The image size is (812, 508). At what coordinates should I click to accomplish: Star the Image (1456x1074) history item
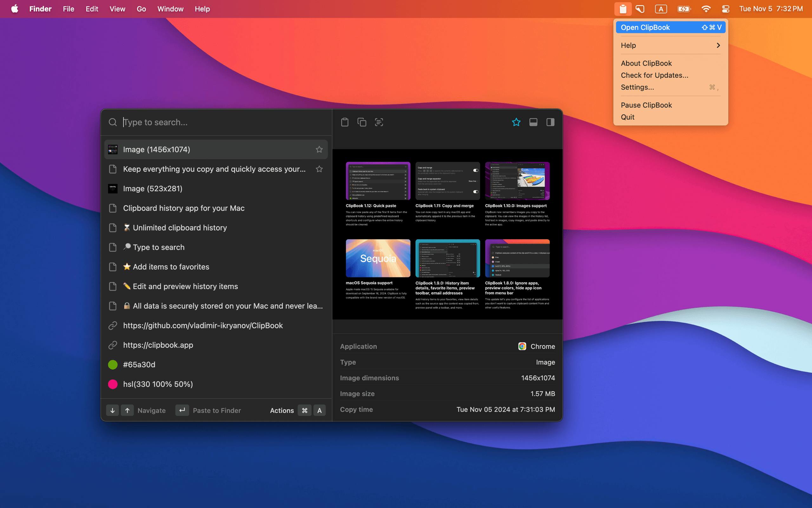(319, 150)
